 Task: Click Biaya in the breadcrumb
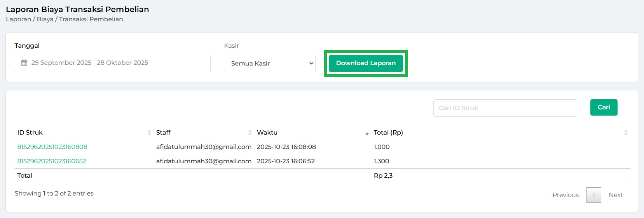tap(45, 19)
